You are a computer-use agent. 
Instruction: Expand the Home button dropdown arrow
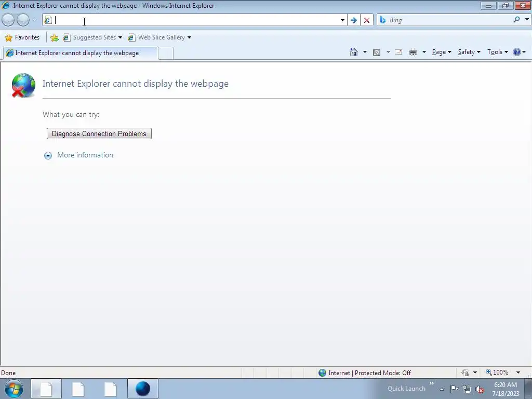pos(365,52)
